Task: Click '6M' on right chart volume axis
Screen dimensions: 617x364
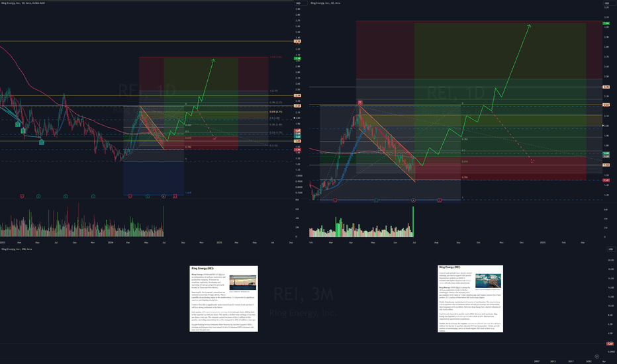Action: point(605,210)
